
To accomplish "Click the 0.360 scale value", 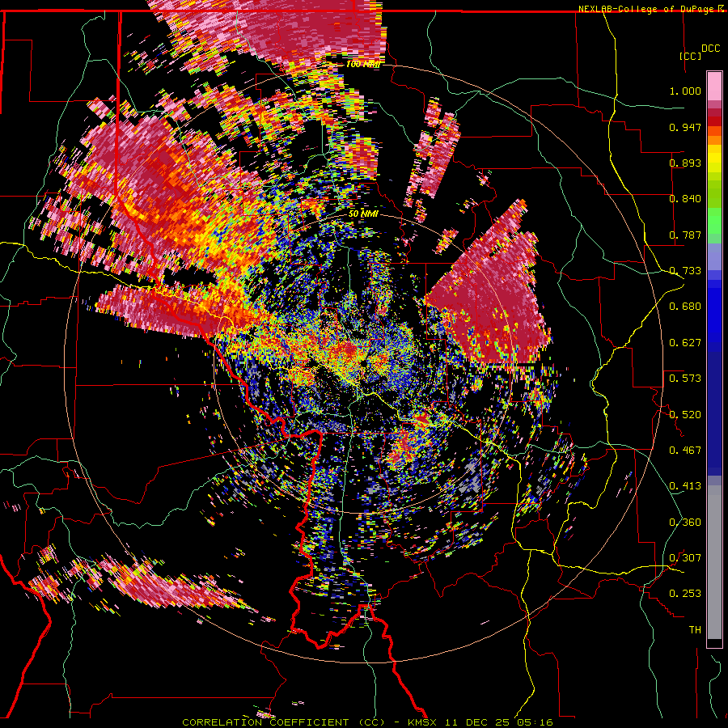I will [x=685, y=522].
